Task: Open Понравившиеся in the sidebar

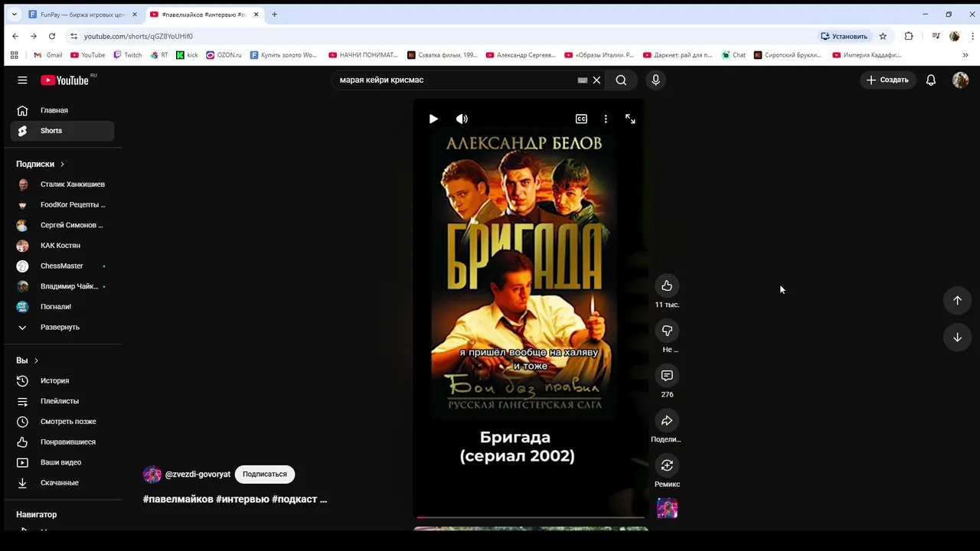Action: pos(62,442)
